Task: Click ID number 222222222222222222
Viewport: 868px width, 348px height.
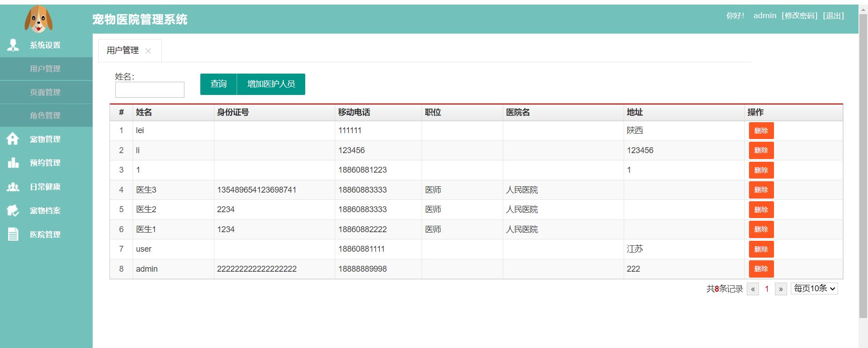Action: [257, 269]
